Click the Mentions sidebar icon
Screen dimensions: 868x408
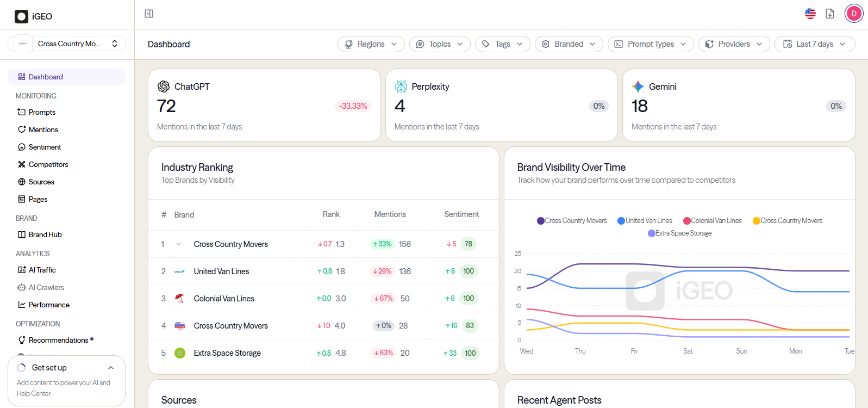22,129
